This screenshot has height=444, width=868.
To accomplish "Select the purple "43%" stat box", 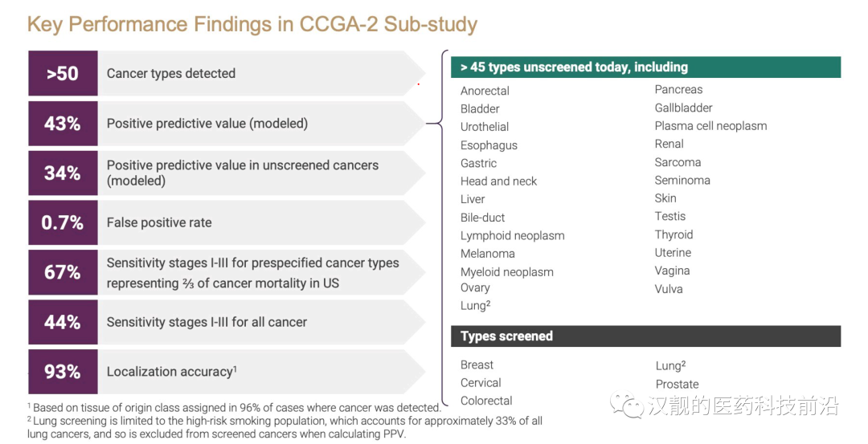I will [x=63, y=124].
